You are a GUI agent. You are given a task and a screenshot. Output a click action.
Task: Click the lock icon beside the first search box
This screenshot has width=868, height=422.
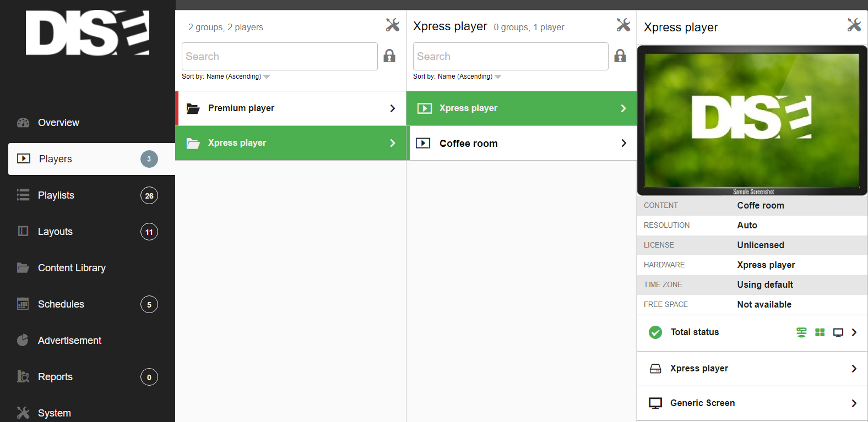coord(389,56)
